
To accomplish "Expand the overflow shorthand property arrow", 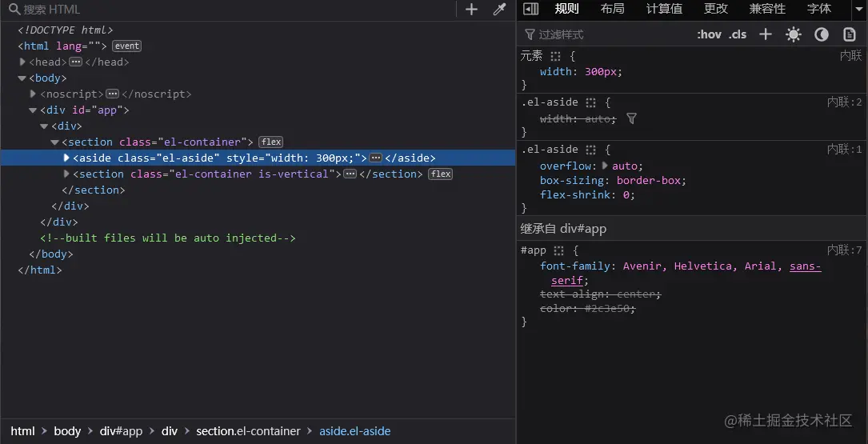I will [x=605, y=166].
